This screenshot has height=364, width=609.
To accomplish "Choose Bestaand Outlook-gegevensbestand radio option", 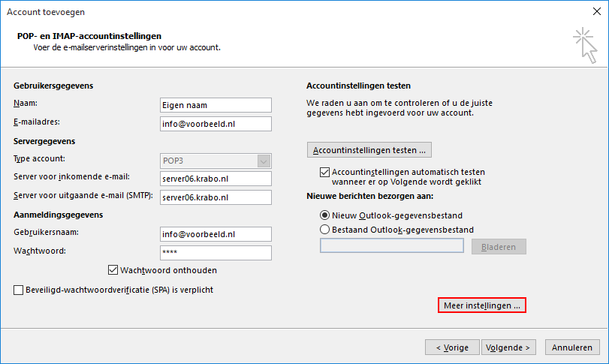I will click(x=325, y=230).
